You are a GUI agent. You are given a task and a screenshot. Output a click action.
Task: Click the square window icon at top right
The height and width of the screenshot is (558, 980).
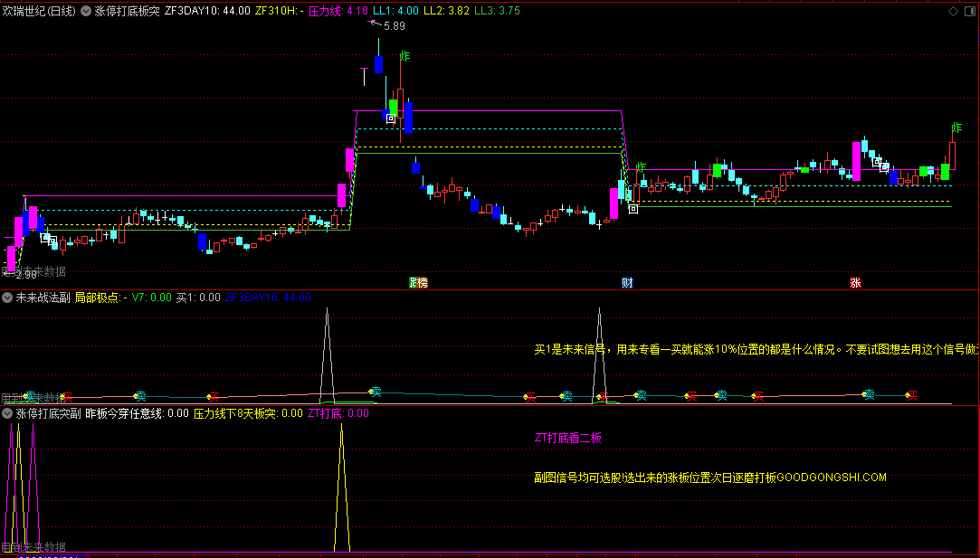pyautogui.click(x=969, y=11)
